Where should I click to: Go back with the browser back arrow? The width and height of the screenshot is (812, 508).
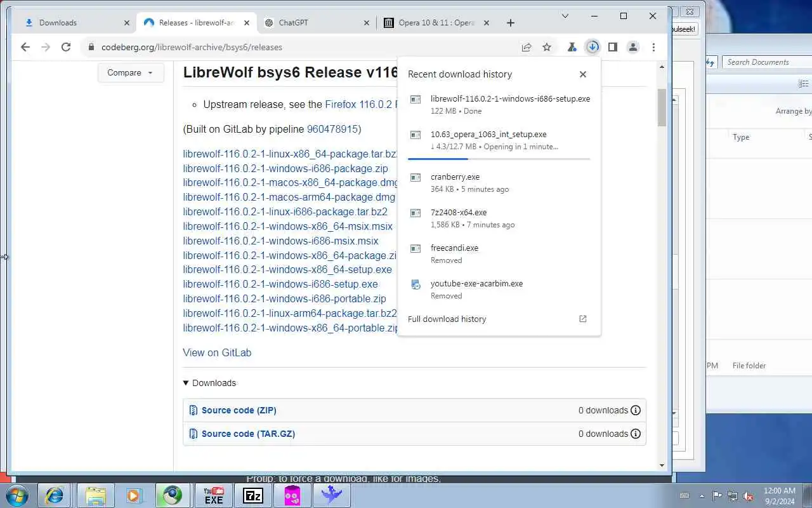pyautogui.click(x=25, y=47)
